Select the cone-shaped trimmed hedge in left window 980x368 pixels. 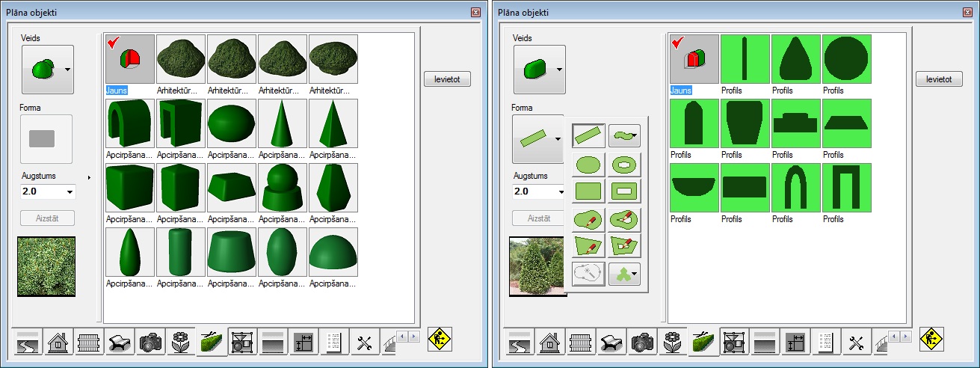pyautogui.click(x=283, y=123)
